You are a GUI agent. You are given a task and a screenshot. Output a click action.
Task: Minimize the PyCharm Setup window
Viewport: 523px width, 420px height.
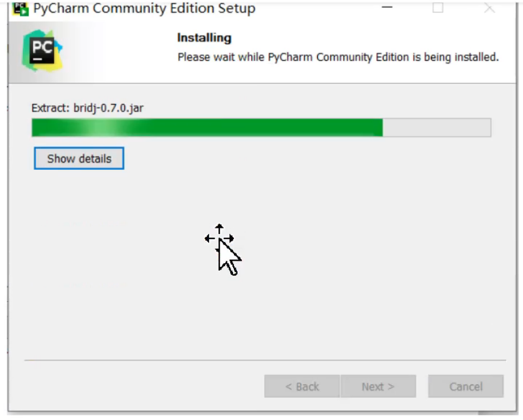(387, 7)
